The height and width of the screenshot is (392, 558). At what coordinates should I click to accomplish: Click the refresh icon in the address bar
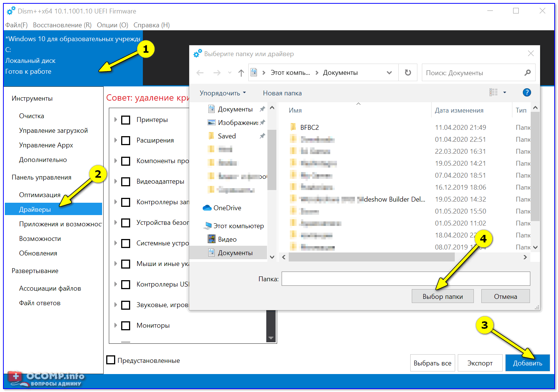(x=408, y=73)
